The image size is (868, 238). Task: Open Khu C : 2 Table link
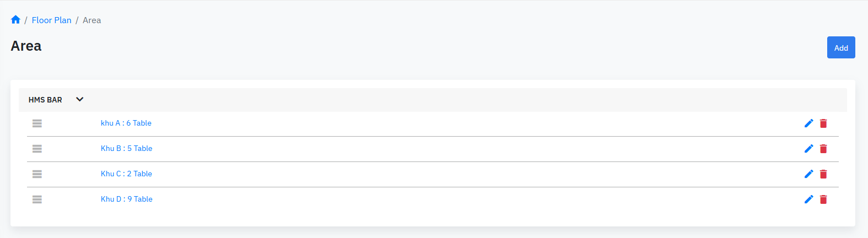click(x=126, y=174)
